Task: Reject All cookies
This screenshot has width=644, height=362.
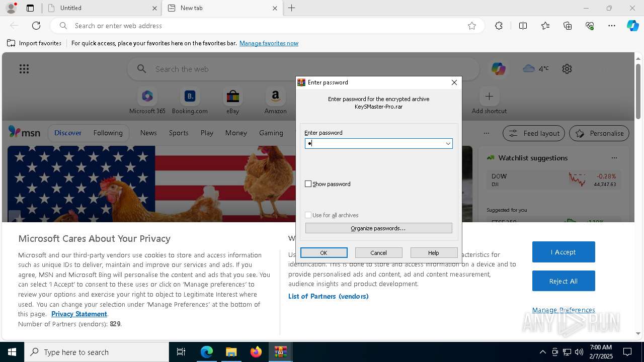Action: click(563, 281)
